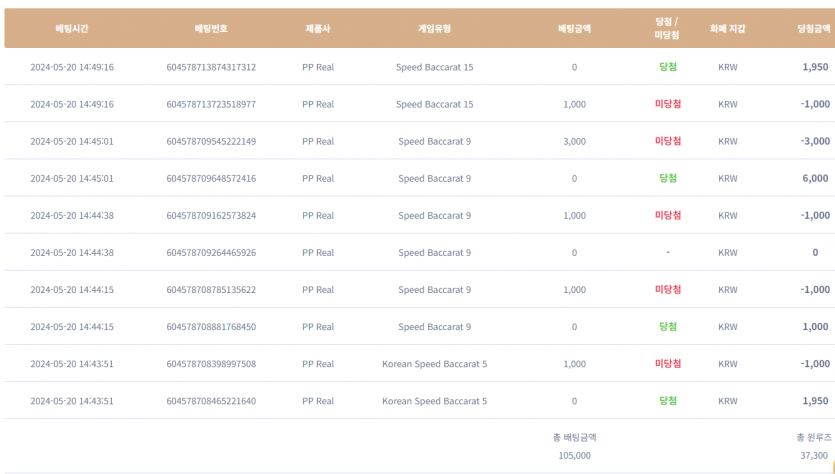Click 1,950 win amount in row 604578713874317312

tap(815, 67)
